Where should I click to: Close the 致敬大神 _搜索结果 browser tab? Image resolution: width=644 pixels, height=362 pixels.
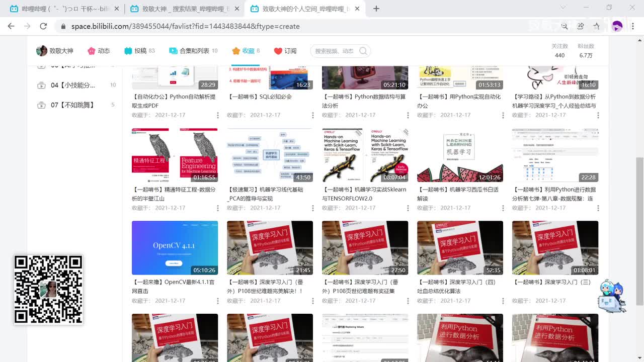(236, 9)
